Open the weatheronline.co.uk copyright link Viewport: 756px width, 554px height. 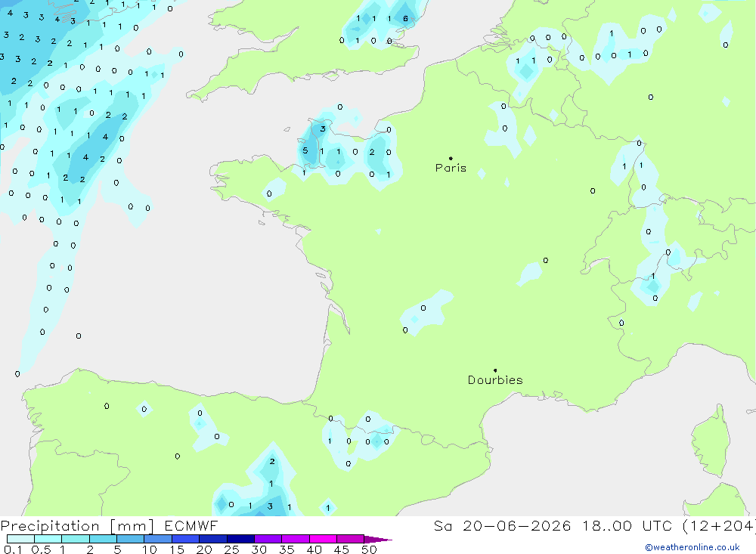tap(692, 547)
